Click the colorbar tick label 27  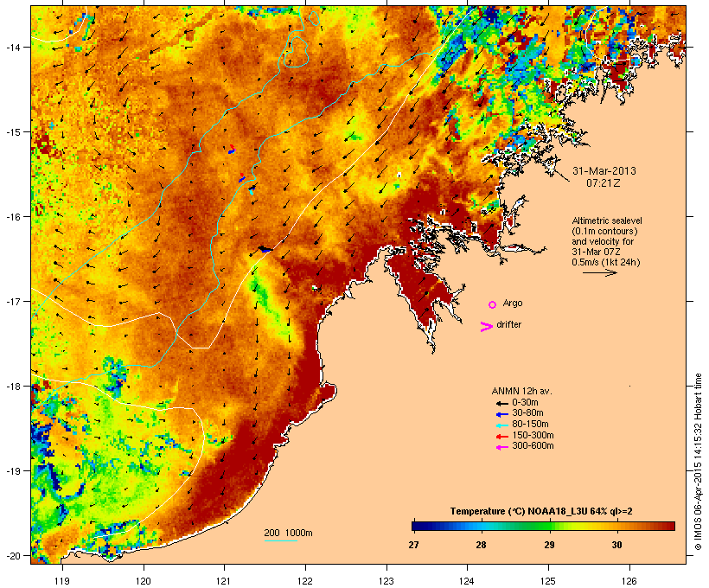point(413,545)
